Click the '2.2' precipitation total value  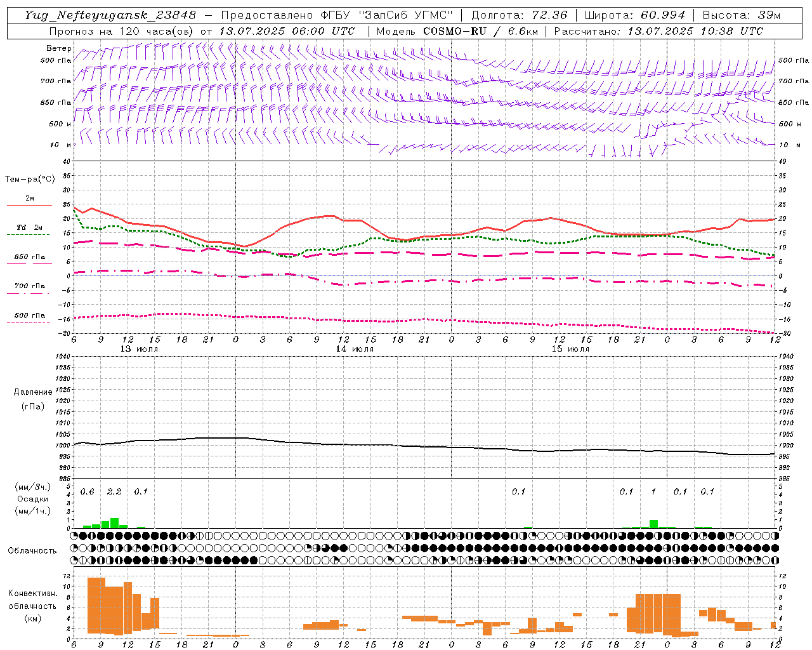(114, 492)
